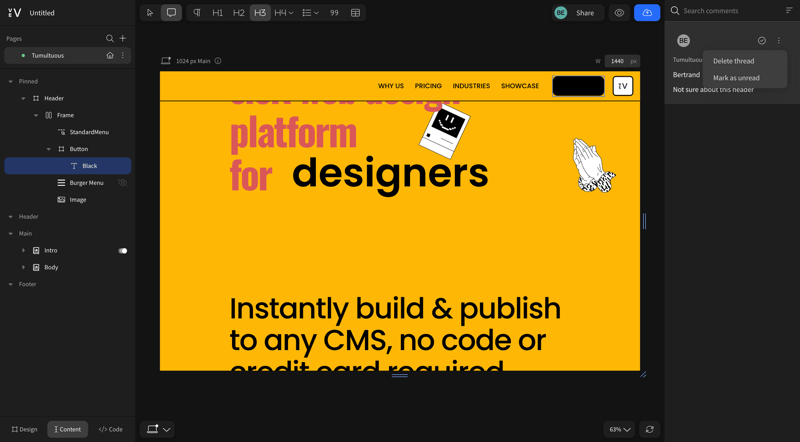Screen dimensions: 800x442
Task: Click BE avatar in comment thread
Action: coord(684,40)
